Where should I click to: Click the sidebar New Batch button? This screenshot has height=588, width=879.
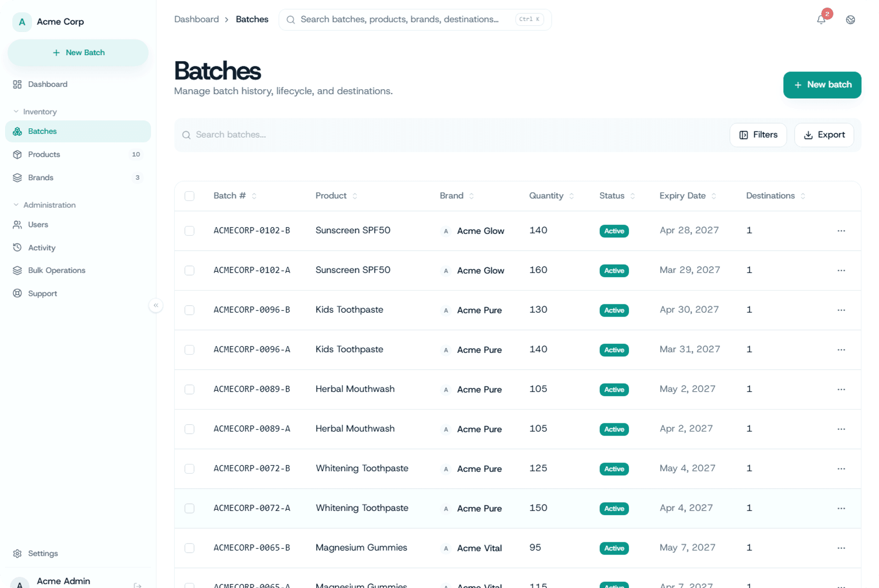78,53
